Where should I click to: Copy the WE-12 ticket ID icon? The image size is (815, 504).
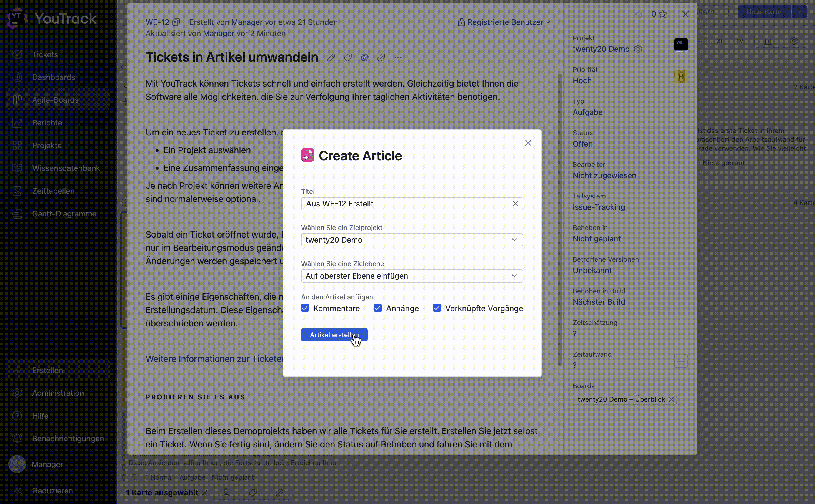(x=176, y=22)
